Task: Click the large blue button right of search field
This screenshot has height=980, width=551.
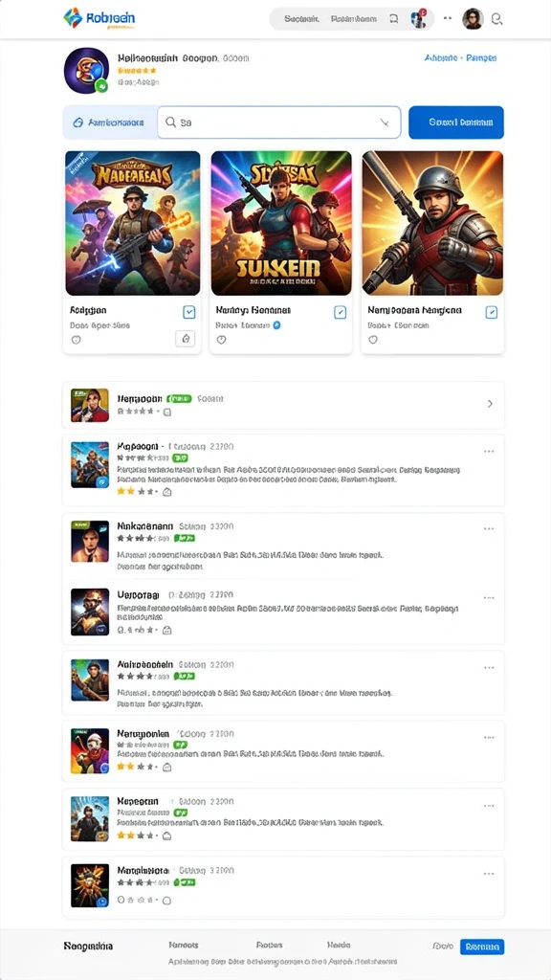Action: pyautogui.click(x=456, y=122)
